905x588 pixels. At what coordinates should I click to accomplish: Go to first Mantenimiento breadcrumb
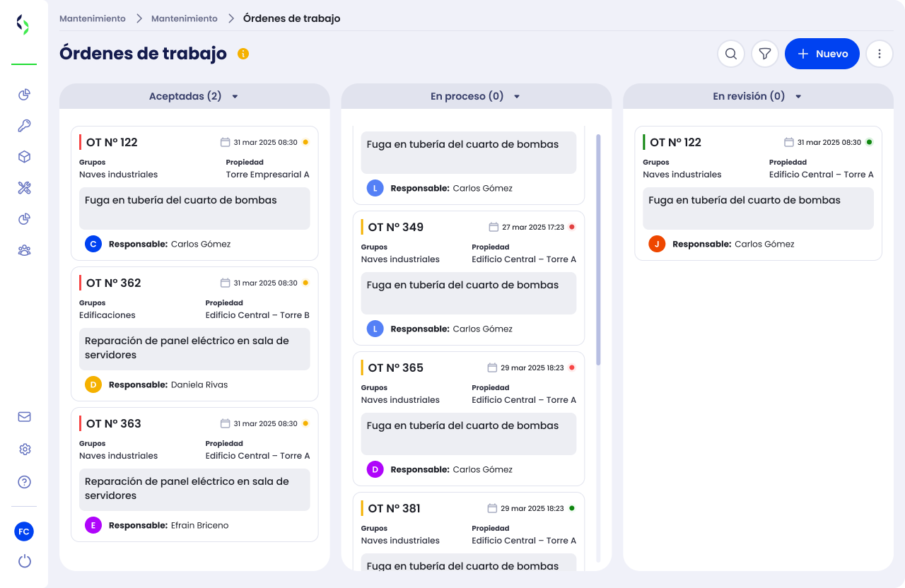(x=93, y=18)
